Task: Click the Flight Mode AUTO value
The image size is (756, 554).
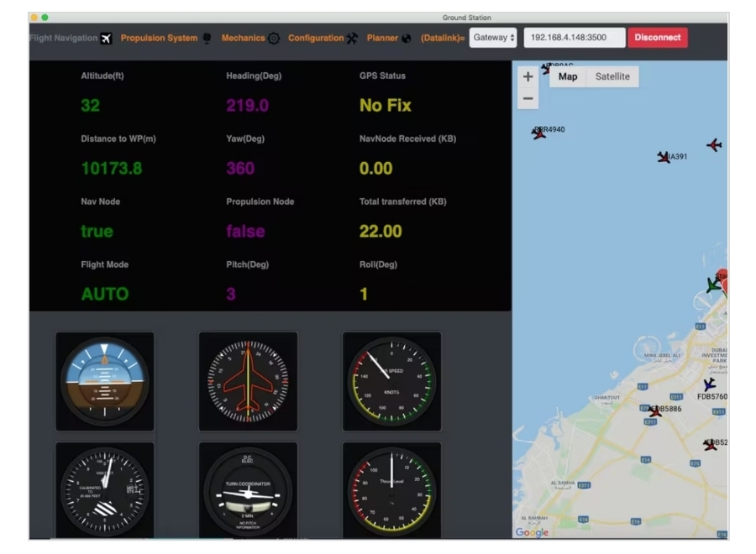Action: (105, 295)
